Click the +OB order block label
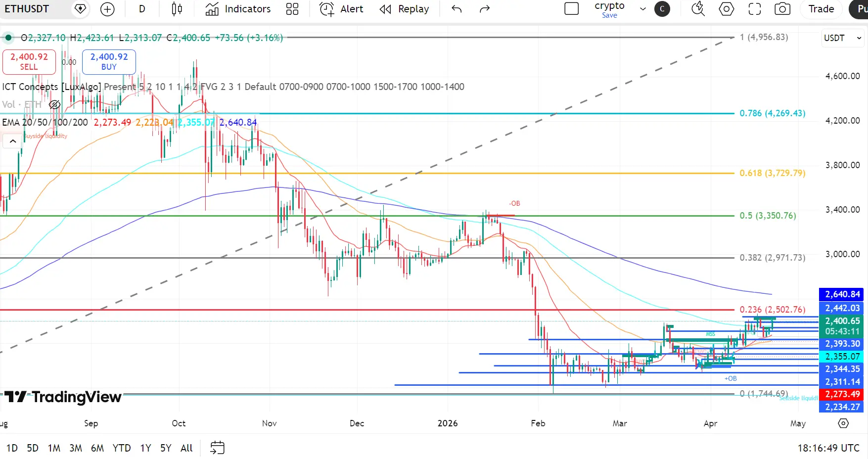The image size is (868, 459). tap(731, 378)
